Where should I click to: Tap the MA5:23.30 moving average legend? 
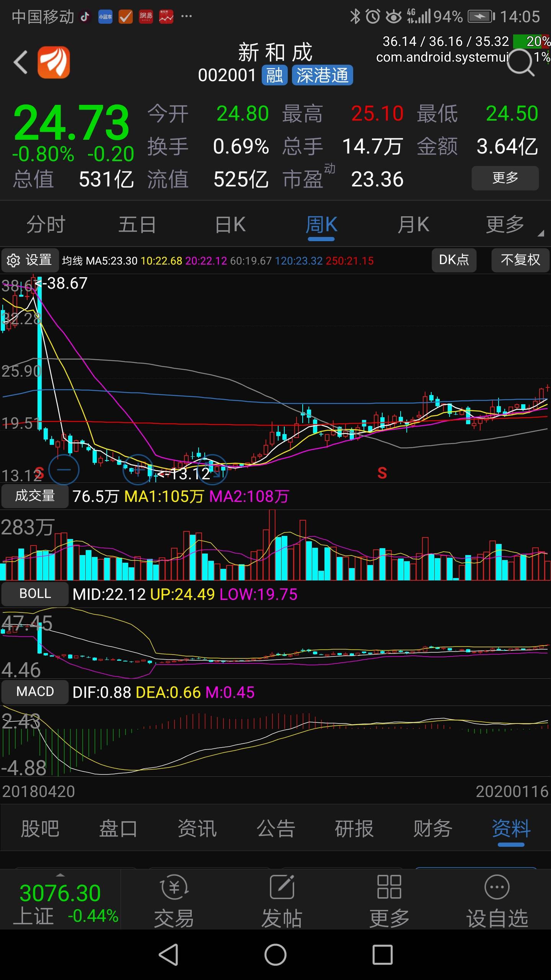(x=112, y=261)
